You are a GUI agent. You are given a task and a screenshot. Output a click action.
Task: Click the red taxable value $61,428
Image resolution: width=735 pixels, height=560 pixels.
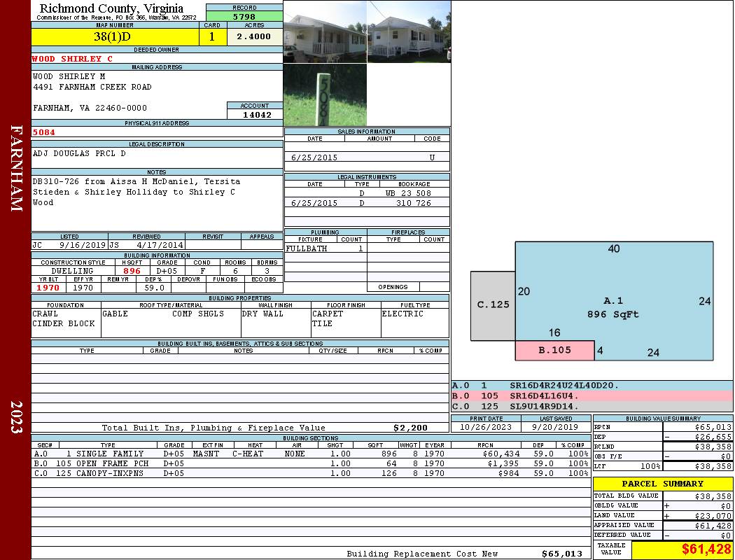pos(706,549)
